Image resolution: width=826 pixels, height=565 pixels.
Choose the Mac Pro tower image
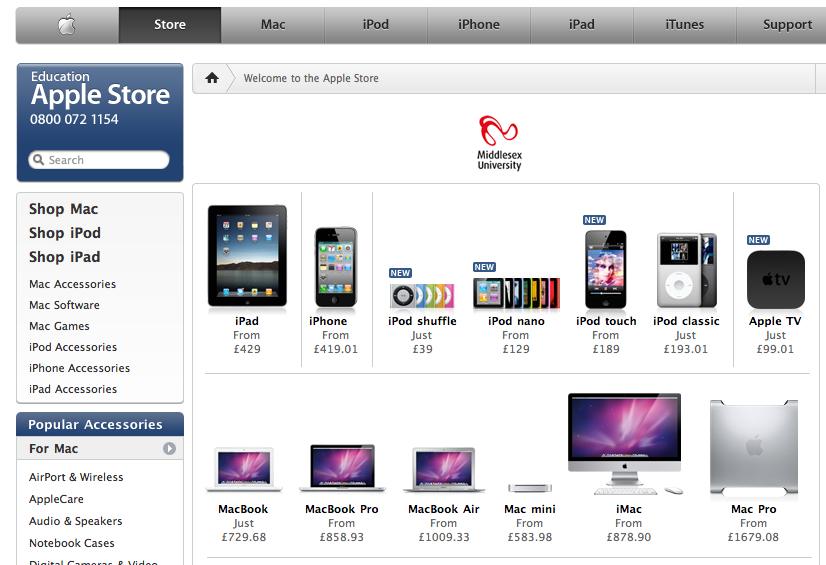point(754,447)
